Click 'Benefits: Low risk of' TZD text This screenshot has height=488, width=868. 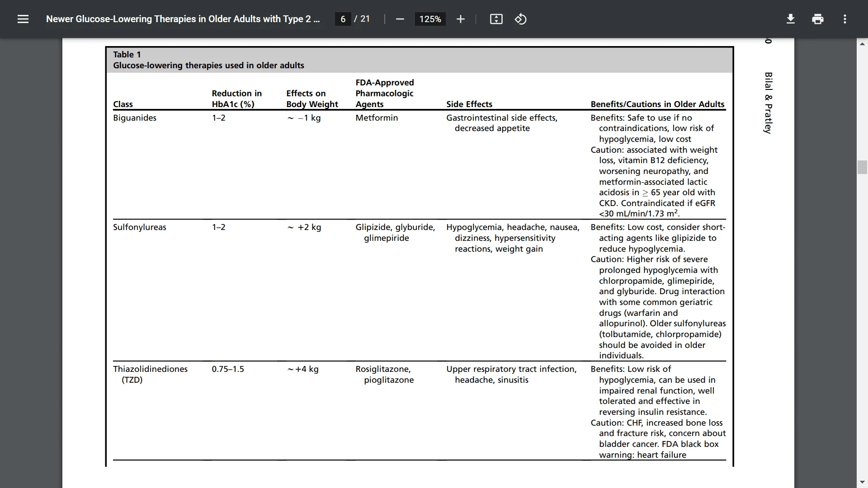click(631, 369)
